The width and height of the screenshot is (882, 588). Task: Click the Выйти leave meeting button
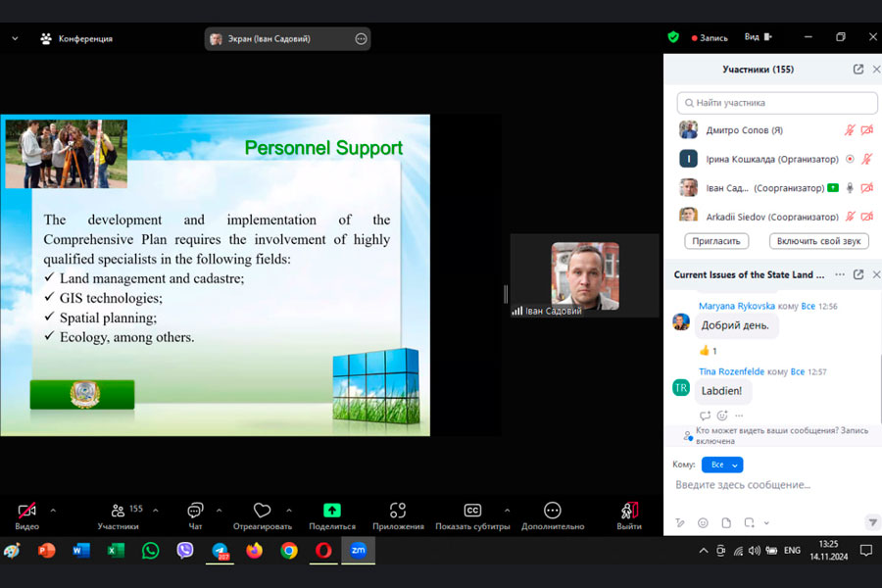tap(629, 515)
